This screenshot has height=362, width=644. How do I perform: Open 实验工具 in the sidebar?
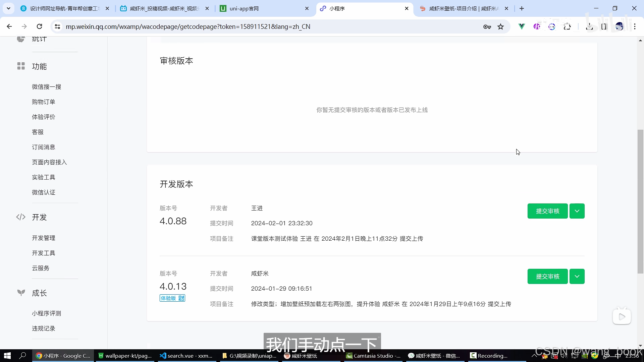(x=44, y=177)
